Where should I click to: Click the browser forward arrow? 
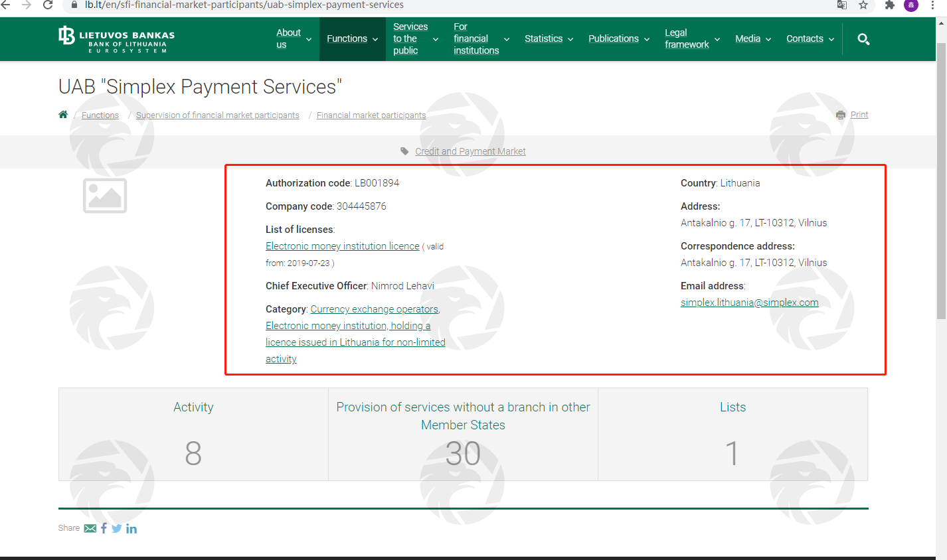pyautogui.click(x=27, y=5)
